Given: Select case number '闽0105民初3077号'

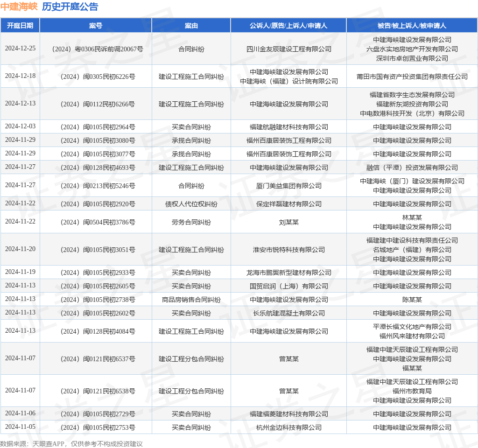Looking at the screenshot, I should [x=109, y=154].
